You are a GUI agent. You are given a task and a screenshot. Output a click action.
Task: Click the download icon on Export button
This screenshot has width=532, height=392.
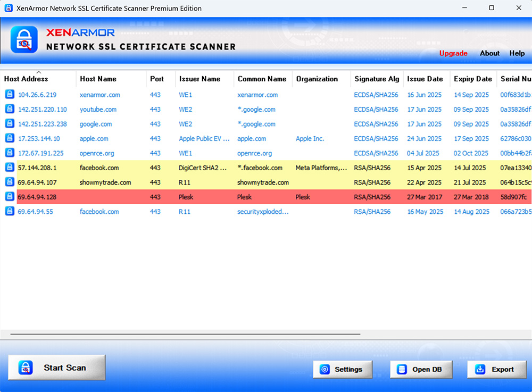click(x=480, y=369)
